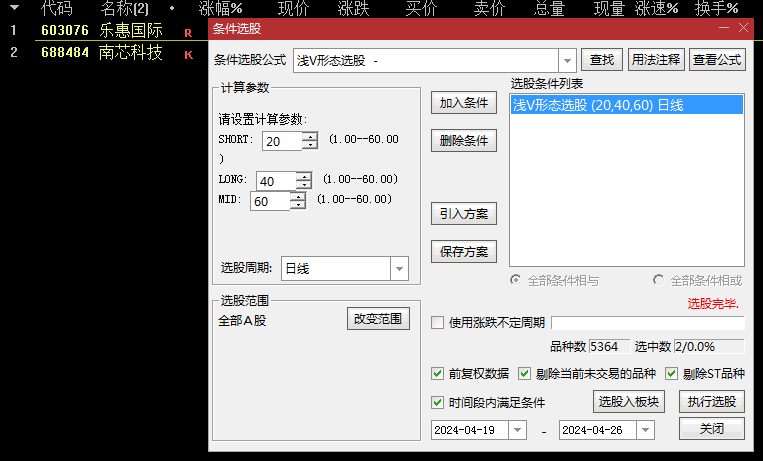Select 全部条件相与 radio button

pyautogui.click(x=515, y=280)
